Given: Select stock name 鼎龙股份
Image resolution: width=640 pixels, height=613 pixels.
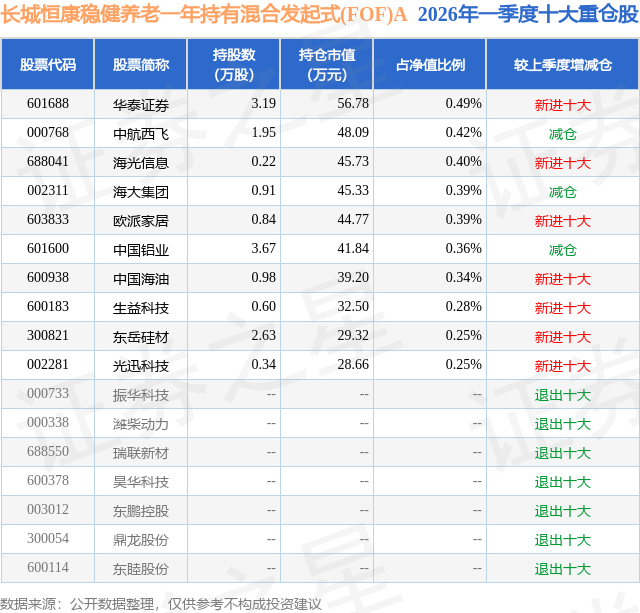Looking at the screenshot, I should [x=141, y=540].
